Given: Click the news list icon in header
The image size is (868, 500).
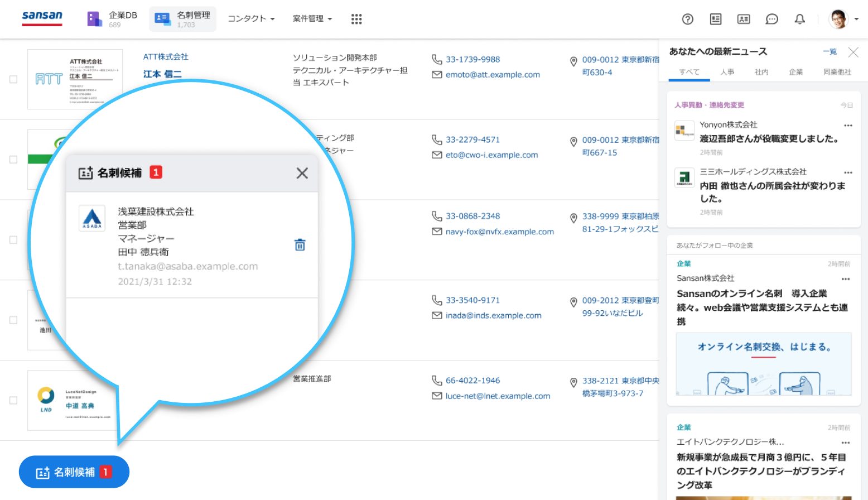Looking at the screenshot, I should click(716, 19).
